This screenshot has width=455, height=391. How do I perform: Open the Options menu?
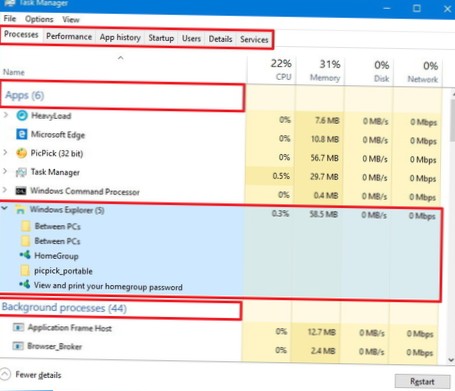[x=39, y=19]
